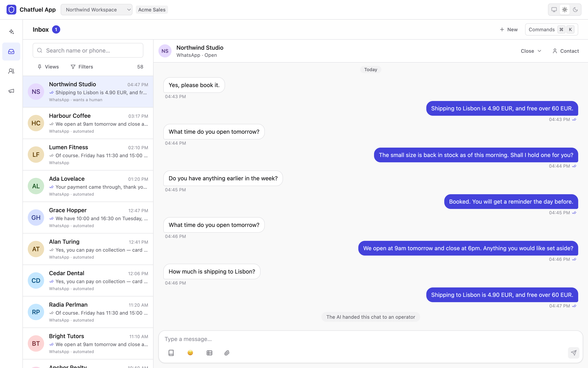The width and height of the screenshot is (588, 368).
Task: Click the Northwind Studio header avatar
Action: tap(165, 51)
